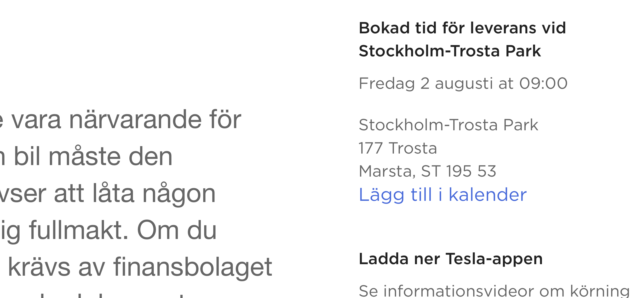This screenshot has height=298, width=644.
Task: Click the Marsta, ST 195 53 line
Action: 427,171
